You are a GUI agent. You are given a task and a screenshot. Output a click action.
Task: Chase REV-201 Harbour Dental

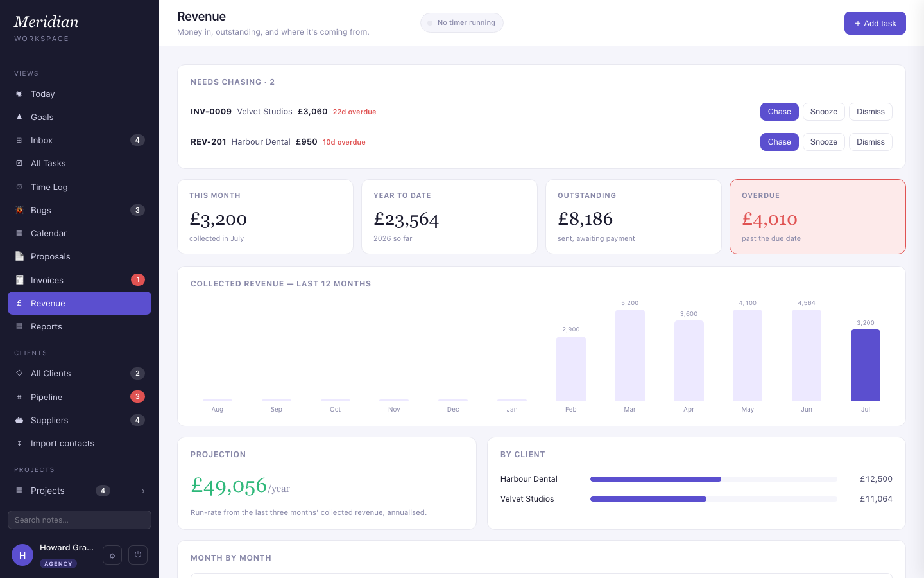(x=780, y=142)
